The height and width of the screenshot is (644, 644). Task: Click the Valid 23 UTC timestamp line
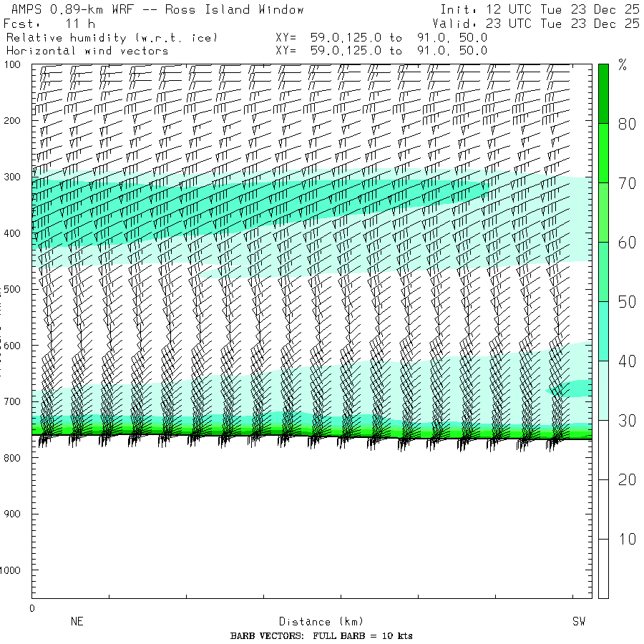536,24
